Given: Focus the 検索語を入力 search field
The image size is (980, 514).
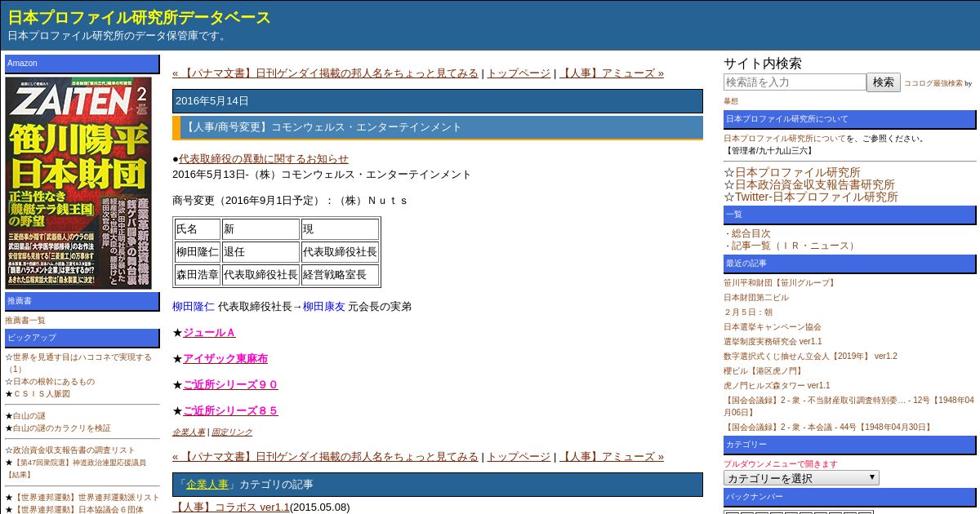Looking at the screenshot, I should point(795,82).
